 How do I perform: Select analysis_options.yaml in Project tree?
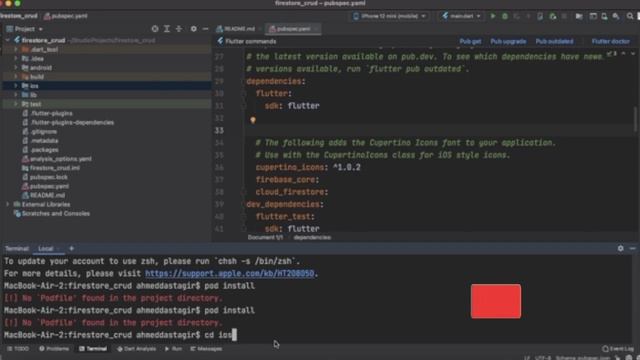click(x=57, y=159)
